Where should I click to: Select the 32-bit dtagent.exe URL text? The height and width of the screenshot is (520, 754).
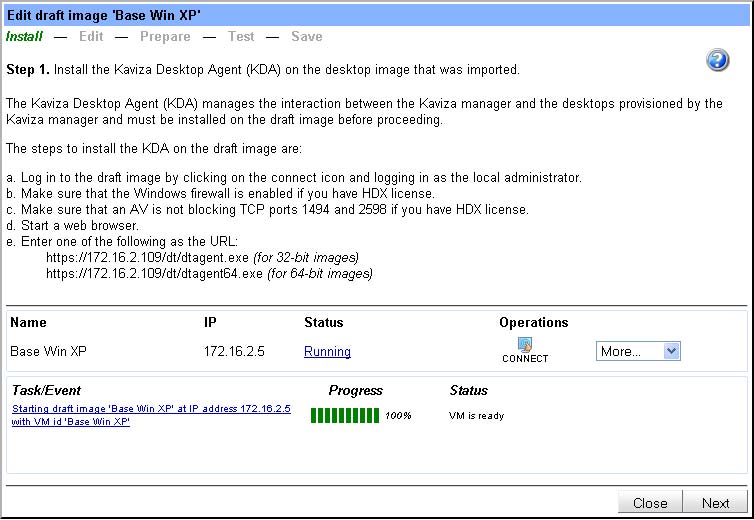point(147,258)
